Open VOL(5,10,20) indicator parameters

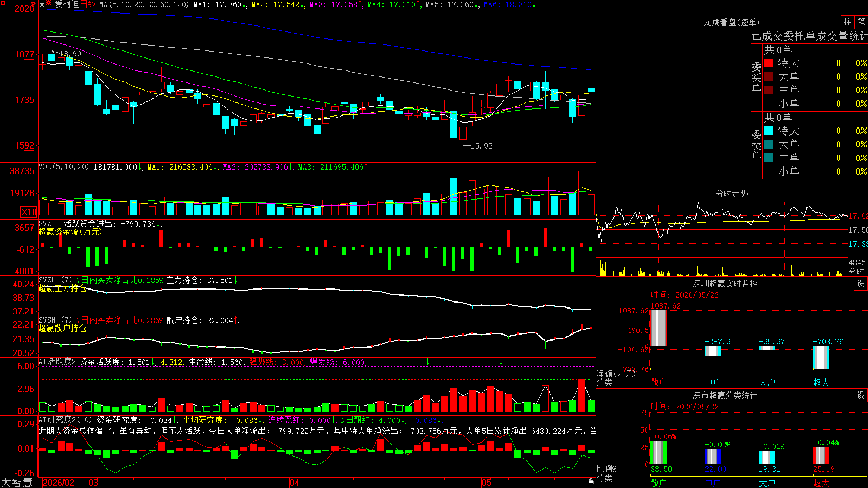(x=63, y=167)
